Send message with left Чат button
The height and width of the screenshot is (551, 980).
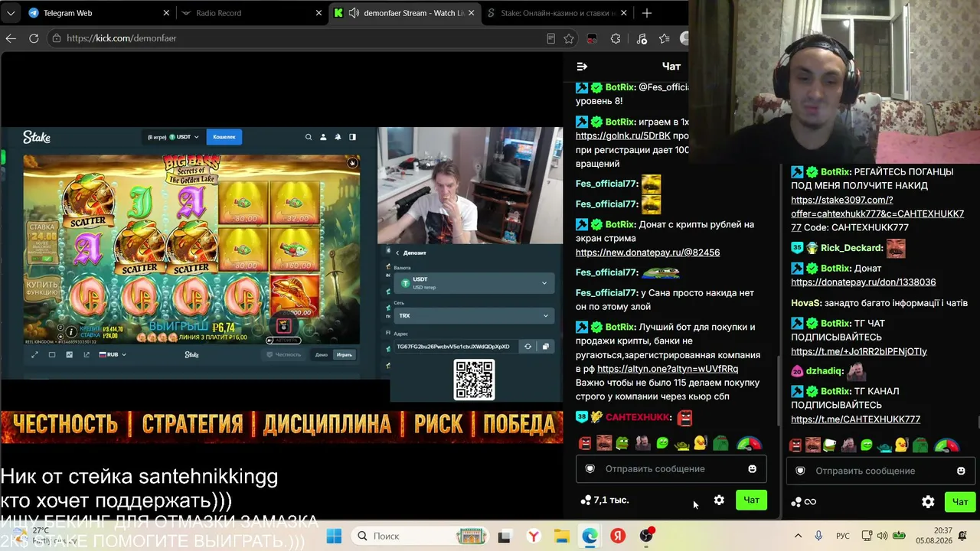coord(751,500)
